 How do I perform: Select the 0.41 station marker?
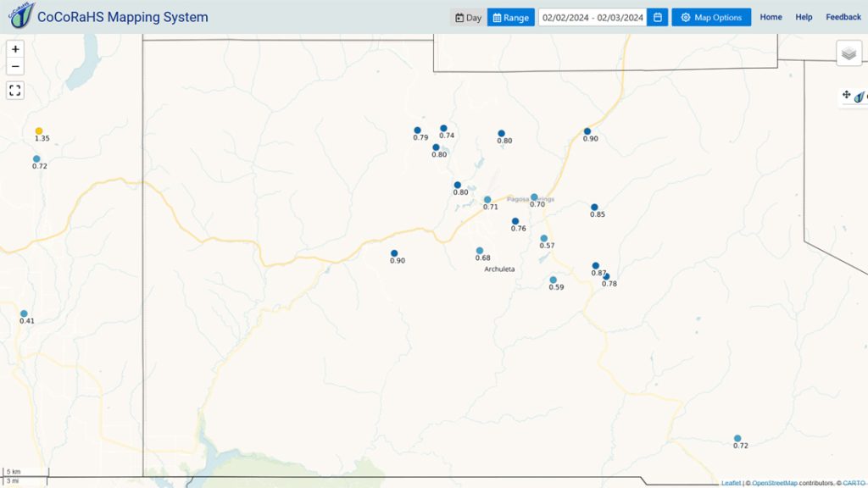tap(24, 313)
